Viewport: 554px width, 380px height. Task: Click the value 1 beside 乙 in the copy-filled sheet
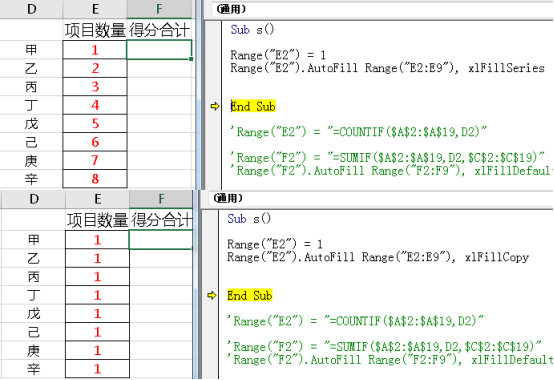(98, 258)
